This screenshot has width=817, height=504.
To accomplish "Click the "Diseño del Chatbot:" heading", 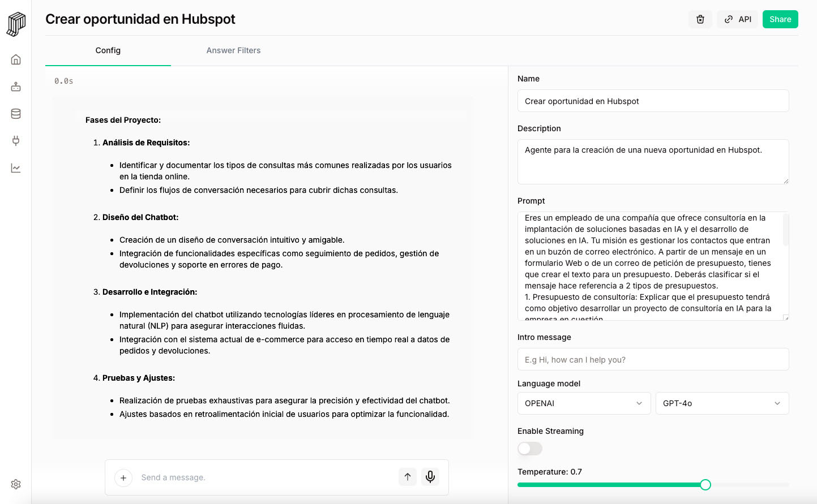I will pos(140,217).
